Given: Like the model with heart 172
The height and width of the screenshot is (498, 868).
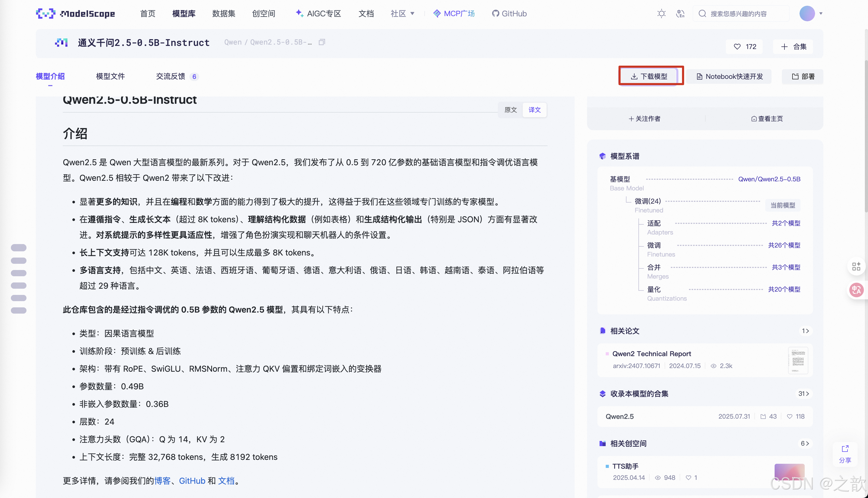Looking at the screenshot, I should click(x=744, y=46).
